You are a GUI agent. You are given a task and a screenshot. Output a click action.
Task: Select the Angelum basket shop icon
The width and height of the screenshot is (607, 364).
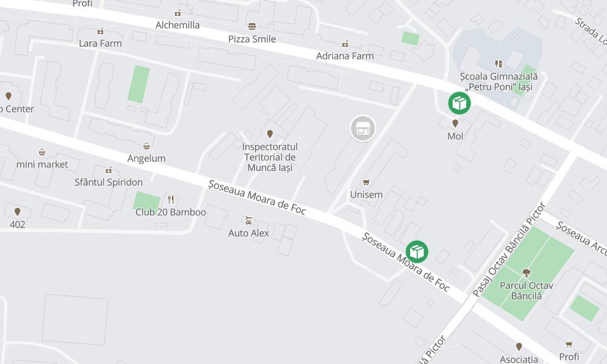[x=146, y=146]
